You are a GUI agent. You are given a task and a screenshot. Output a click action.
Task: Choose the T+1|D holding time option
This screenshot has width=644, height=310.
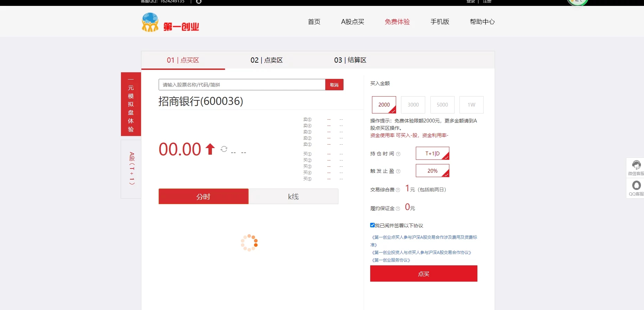point(432,153)
